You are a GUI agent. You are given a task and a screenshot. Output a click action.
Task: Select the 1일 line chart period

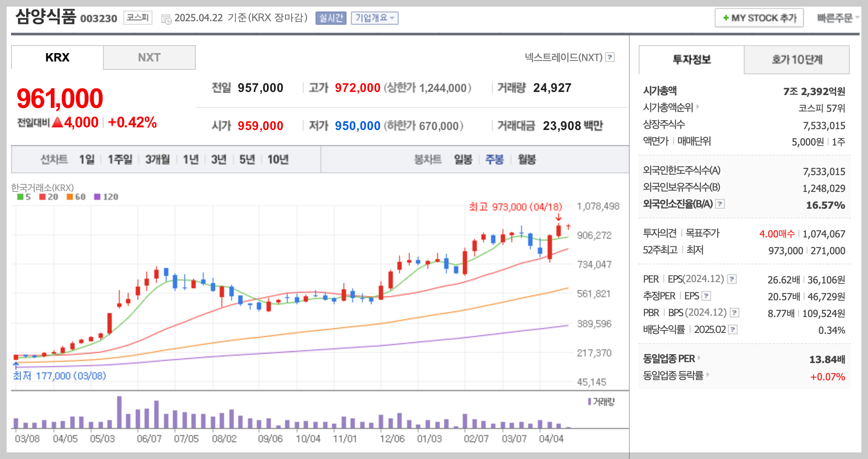point(87,159)
